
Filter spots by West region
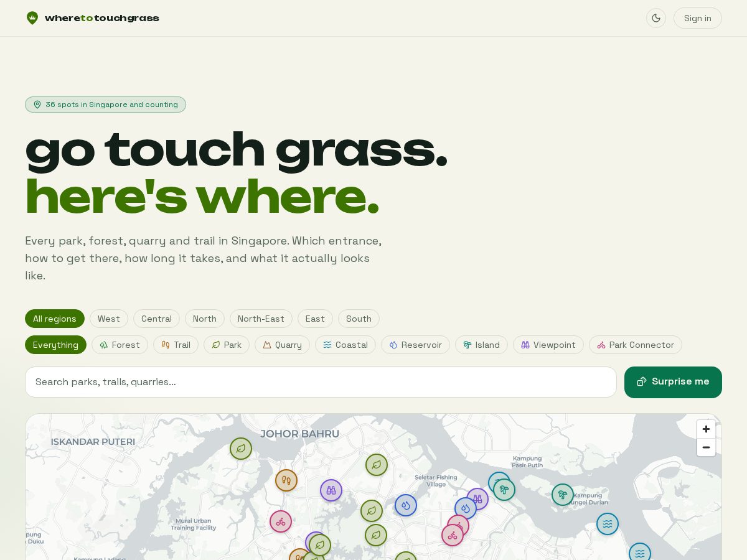coord(109,319)
